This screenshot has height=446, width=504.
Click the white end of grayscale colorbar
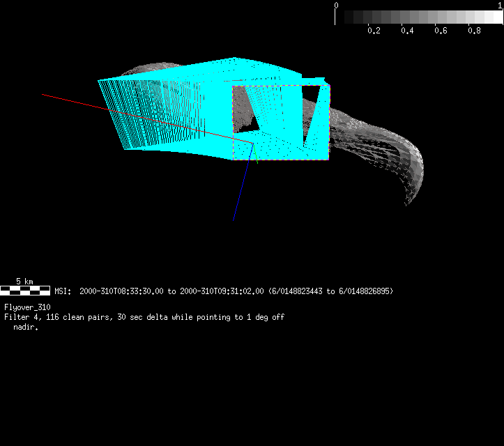tap(495, 17)
